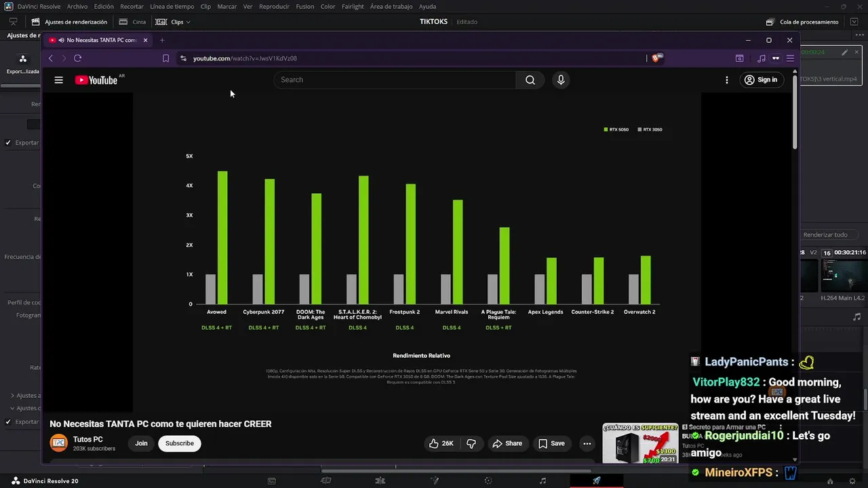
Task: Open the Archivo menu
Action: [77, 6]
